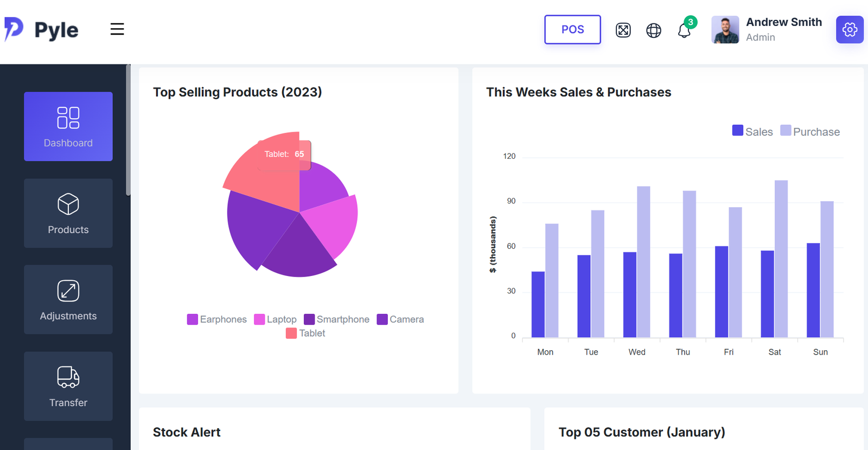The height and width of the screenshot is (450, 868).
Task: Toggle Sales series in chart legend
Action: click(752, 131)
